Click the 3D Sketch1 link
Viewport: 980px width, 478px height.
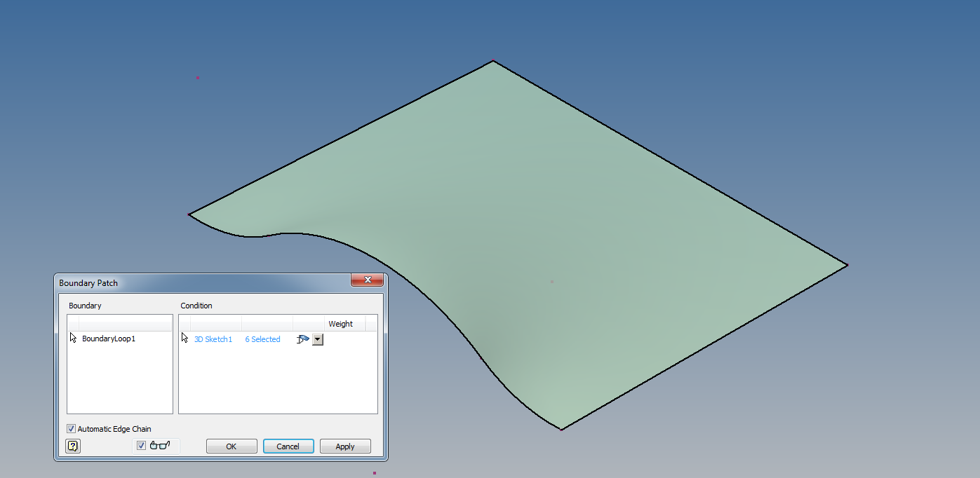coord(213,339)
